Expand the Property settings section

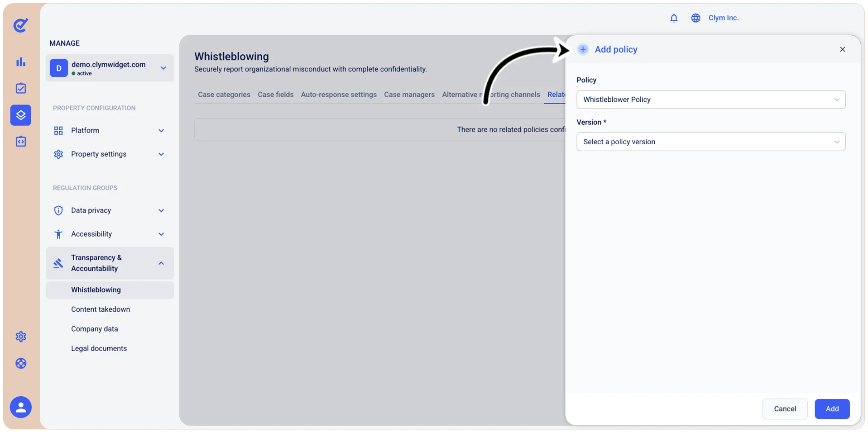161,154
